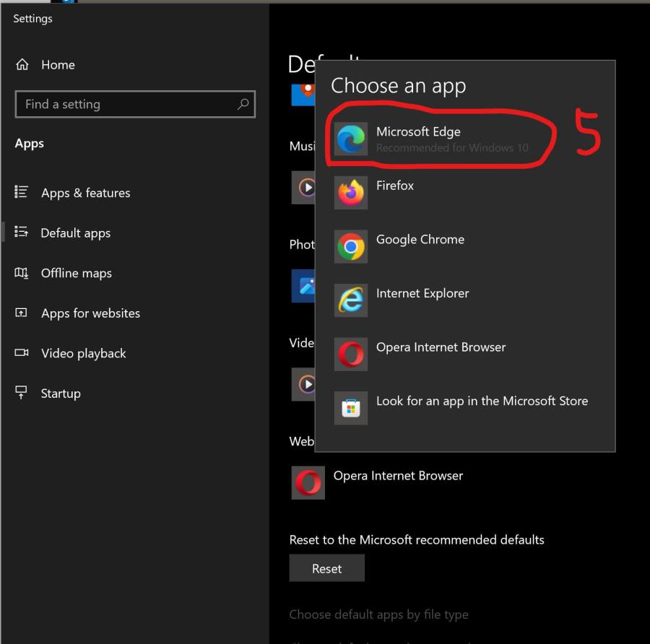
Task: Click the Home icon in sidebar
Action: pyautogui.click(x=22, y=65)
